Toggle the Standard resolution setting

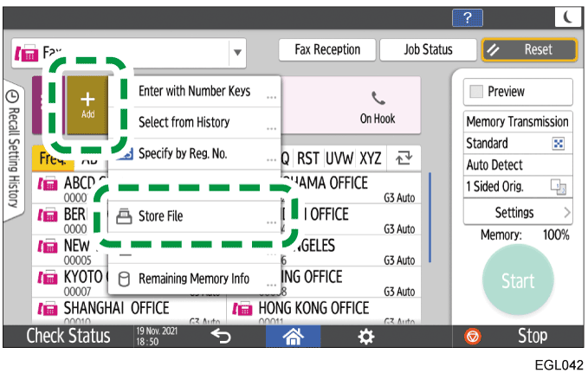pyautogui.click(x=517, y=143)
